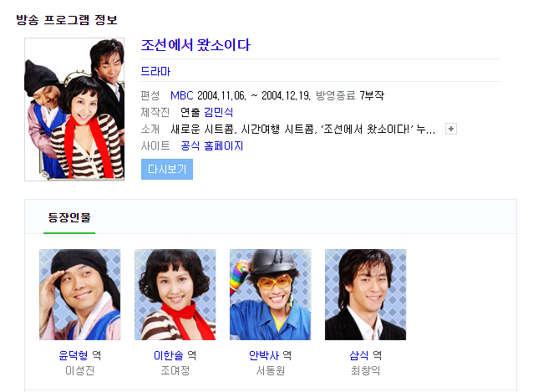Open the MBC broadcaster link
The image size is (533, 392).
pyautogui.click(x=182, y=95)
